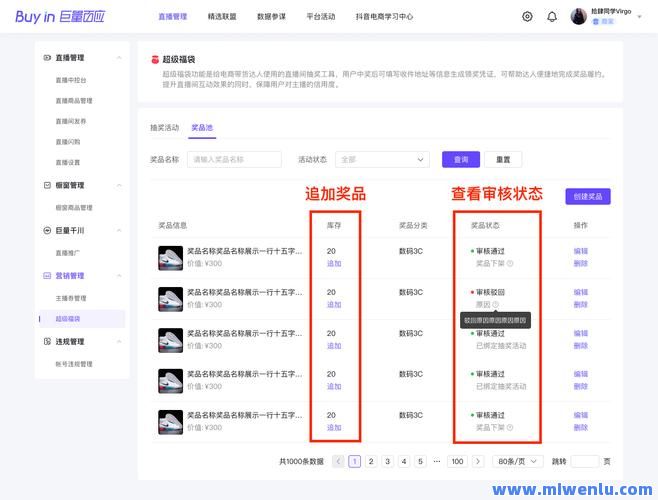Click first prize sneaker thumbnail

170,257
